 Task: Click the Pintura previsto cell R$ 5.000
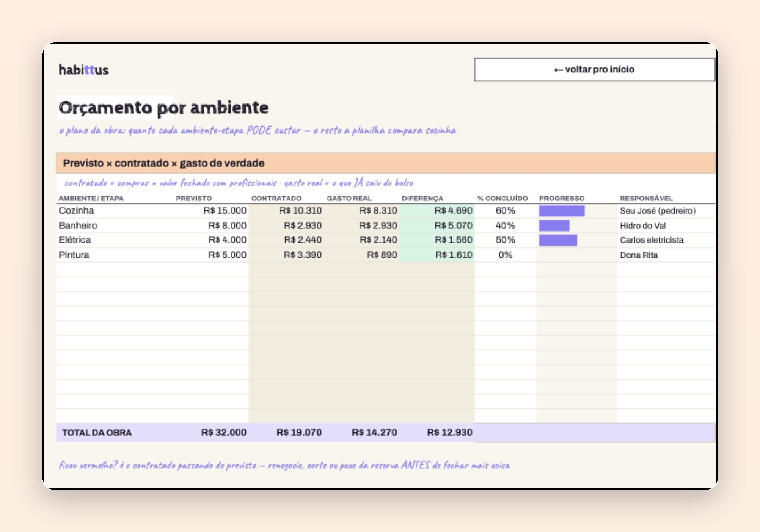tap(227, 255)
